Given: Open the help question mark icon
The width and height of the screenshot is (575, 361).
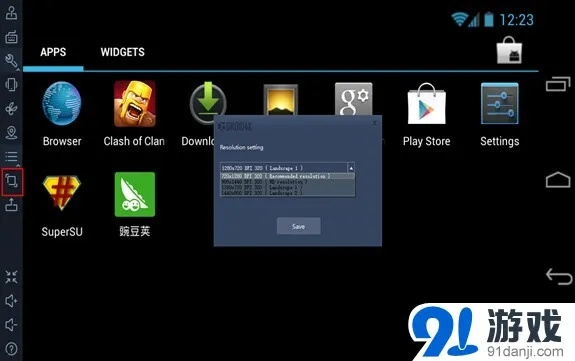Looking at the screenshot, I should pyautogui.click(x=11, y=349).
